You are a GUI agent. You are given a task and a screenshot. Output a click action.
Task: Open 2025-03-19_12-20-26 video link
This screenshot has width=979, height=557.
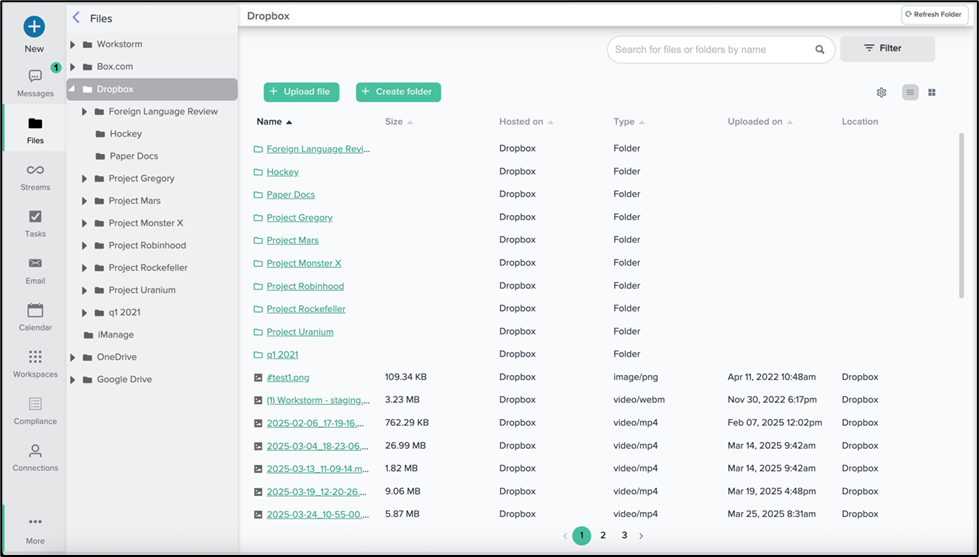pyautogui.click(x=317, y=491)
